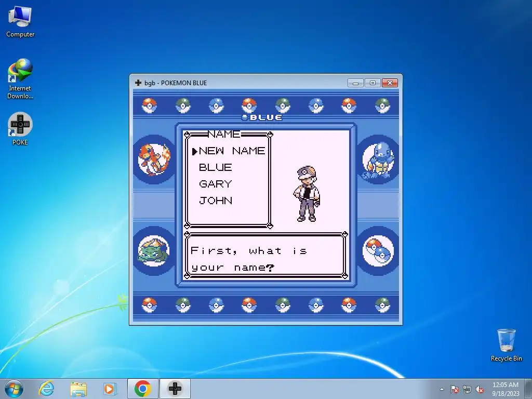Choose JOHN as the player name
The height and width of the screenshot is (399, 532).
tap(216, 201)
